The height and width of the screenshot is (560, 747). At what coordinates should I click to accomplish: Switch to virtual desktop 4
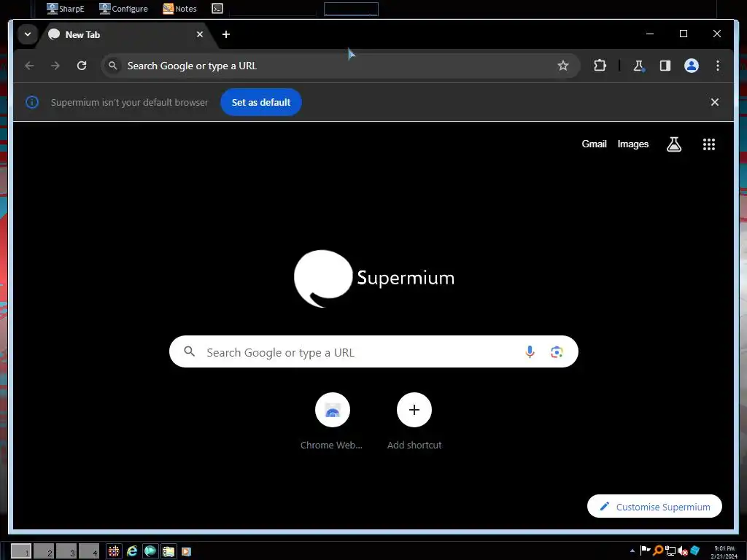(x=89, y=551)
